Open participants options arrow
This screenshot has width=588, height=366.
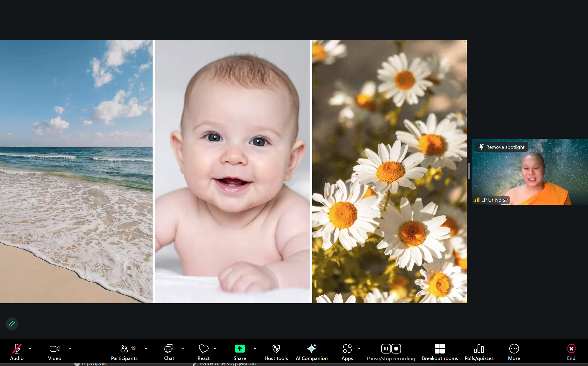pyautogui.click(x=146, y=348)
